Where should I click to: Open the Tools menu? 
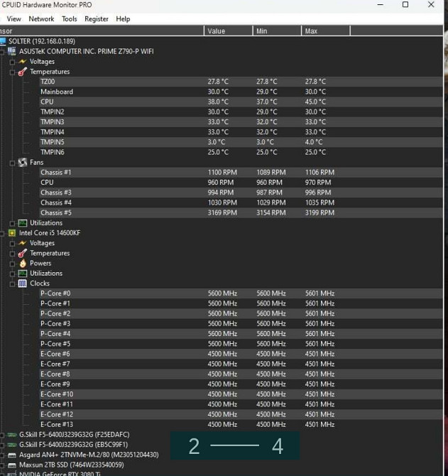point(69,19)
